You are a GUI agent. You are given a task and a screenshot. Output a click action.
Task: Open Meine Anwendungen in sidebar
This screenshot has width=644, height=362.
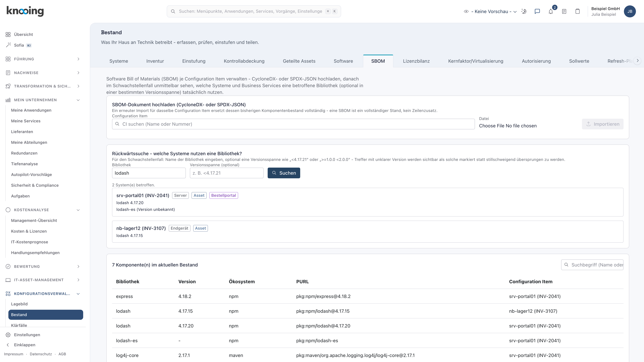coord(31,110)
